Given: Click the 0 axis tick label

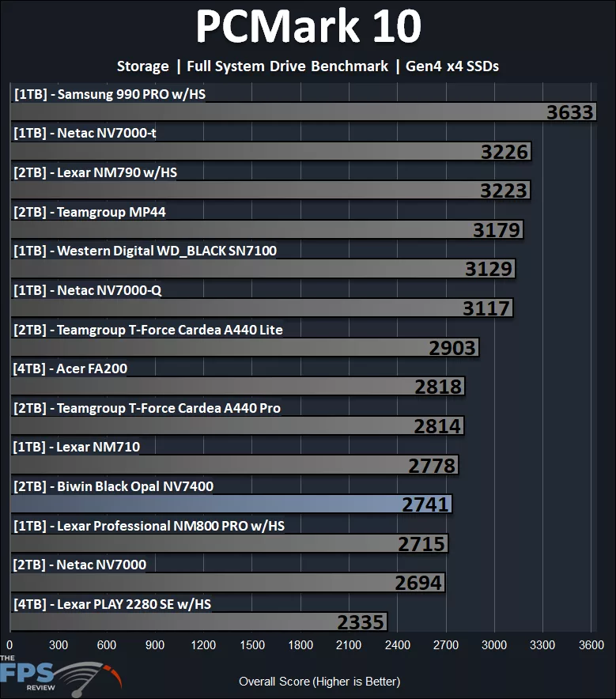Looking at the screenshot, I should pos(9,645).
